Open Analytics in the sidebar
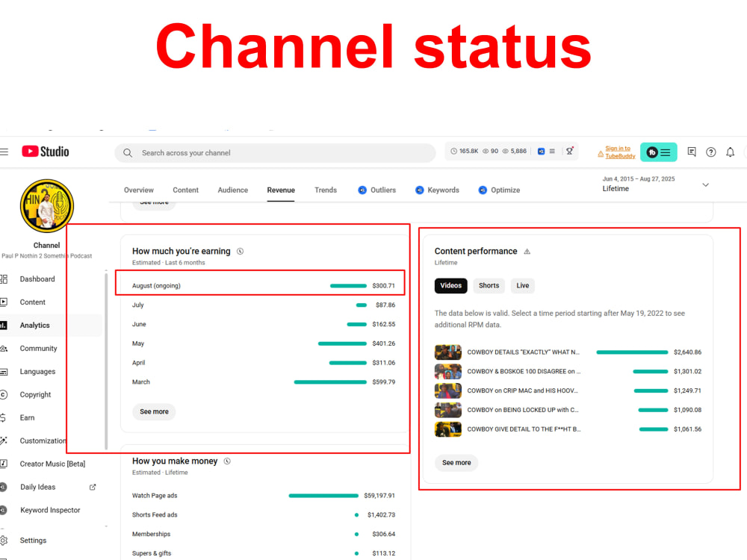 coord(35,326)
